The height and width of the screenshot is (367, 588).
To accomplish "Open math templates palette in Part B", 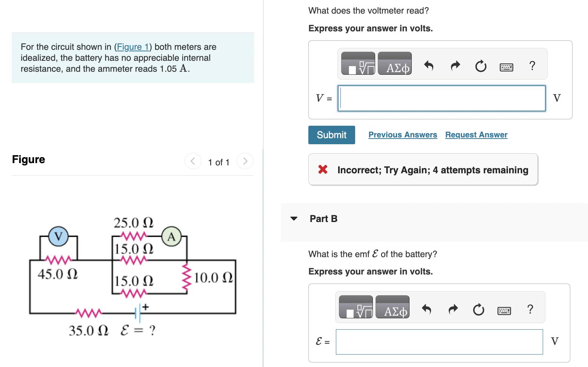I will [355, 307].
